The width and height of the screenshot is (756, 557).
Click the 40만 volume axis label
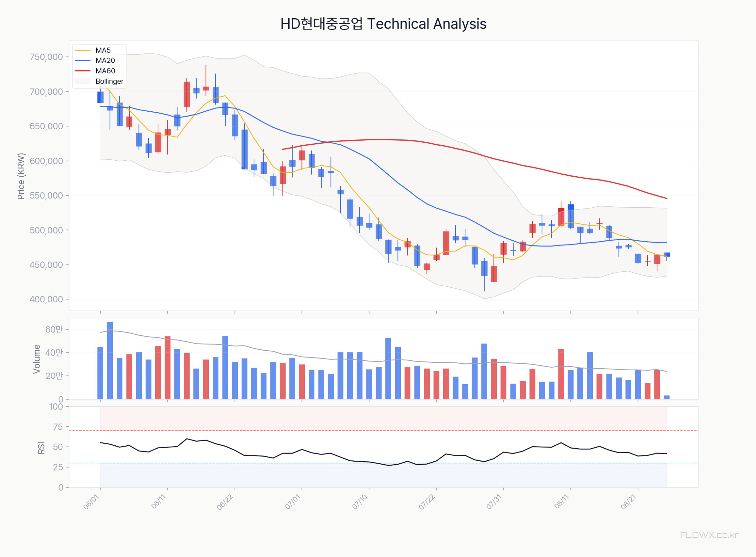click(x=54, y=353)
